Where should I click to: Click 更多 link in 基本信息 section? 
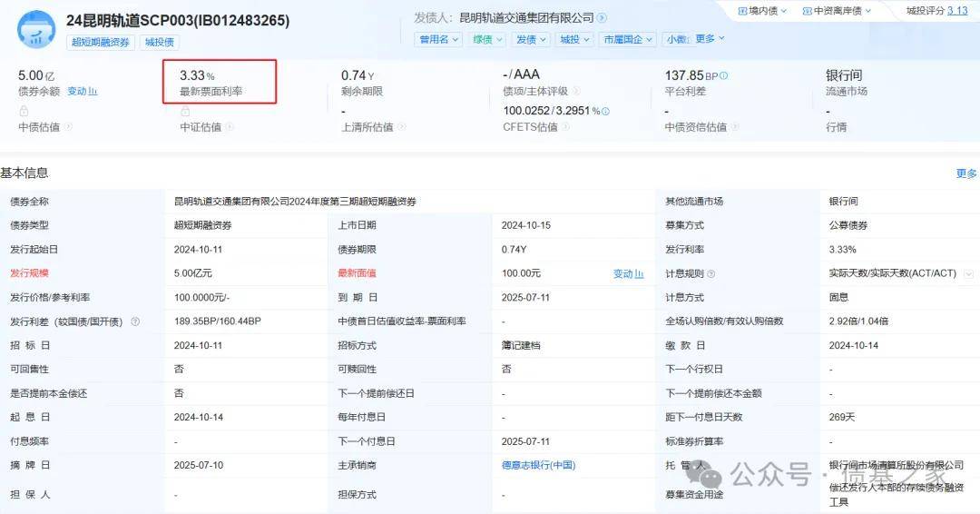tap(965, 173)
